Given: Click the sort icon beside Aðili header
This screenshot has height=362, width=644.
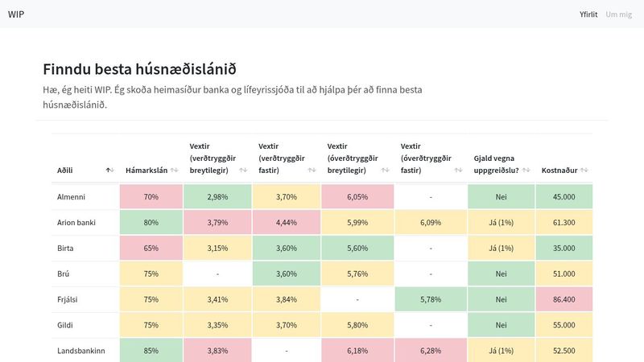Looking at the screenshot, I should (109, 170).
